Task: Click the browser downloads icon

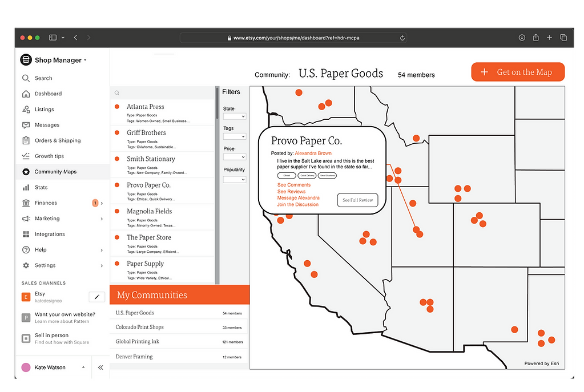Action: point(522,38)
